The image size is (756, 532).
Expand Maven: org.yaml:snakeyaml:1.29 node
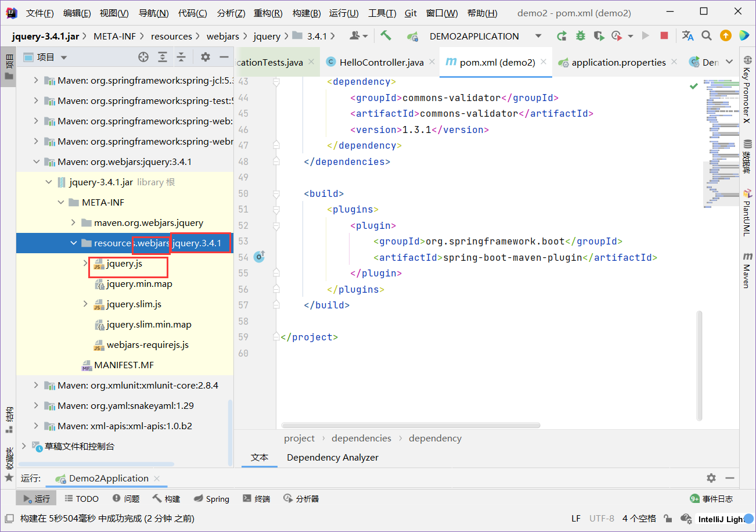click(36, 405)
